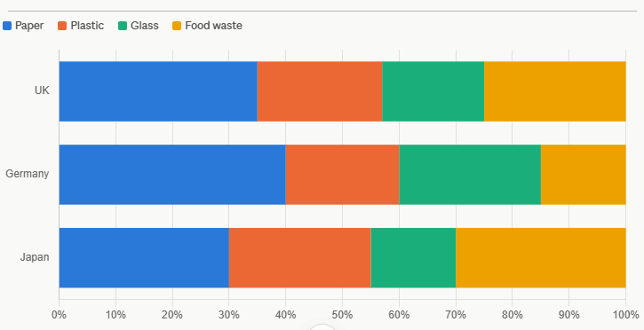The height and width of the screenshot is (330, 644).
Task: Click the Germany axis label
Action: (x=28, y=174)
